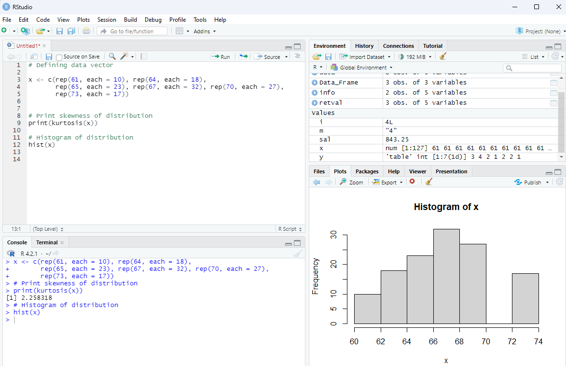566x366 pixels.
Task: Click the print icon in the main toolbar
Action: (86, 31)
